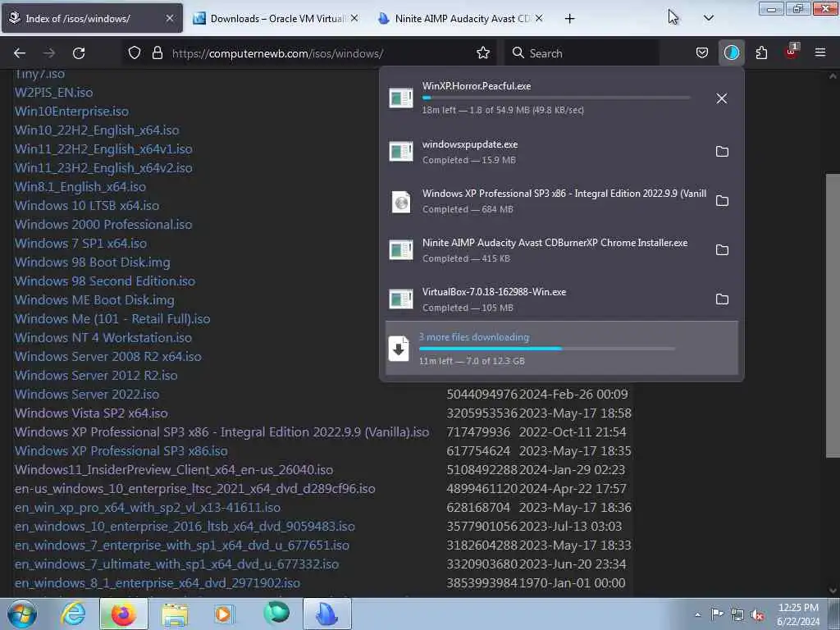Open the VirtualBox-7.0.18-162988-Win.exe download entry
This screenshot has height=630, width=840.
pyautogui.click(x=546, y=299)
